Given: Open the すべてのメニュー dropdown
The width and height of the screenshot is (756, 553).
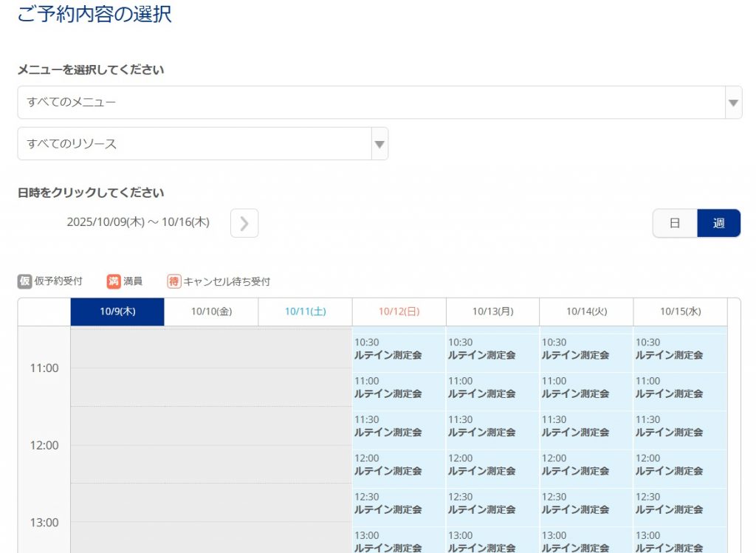Looking at the screenshot, I should coord(369,103).
